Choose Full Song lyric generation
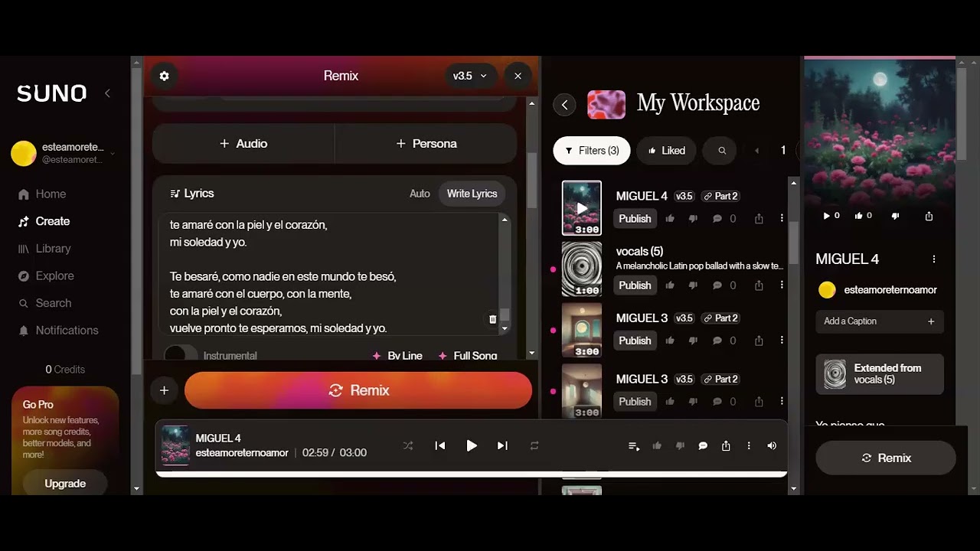The height and width of the screenshot is (551, 980). tap(467, 356)
